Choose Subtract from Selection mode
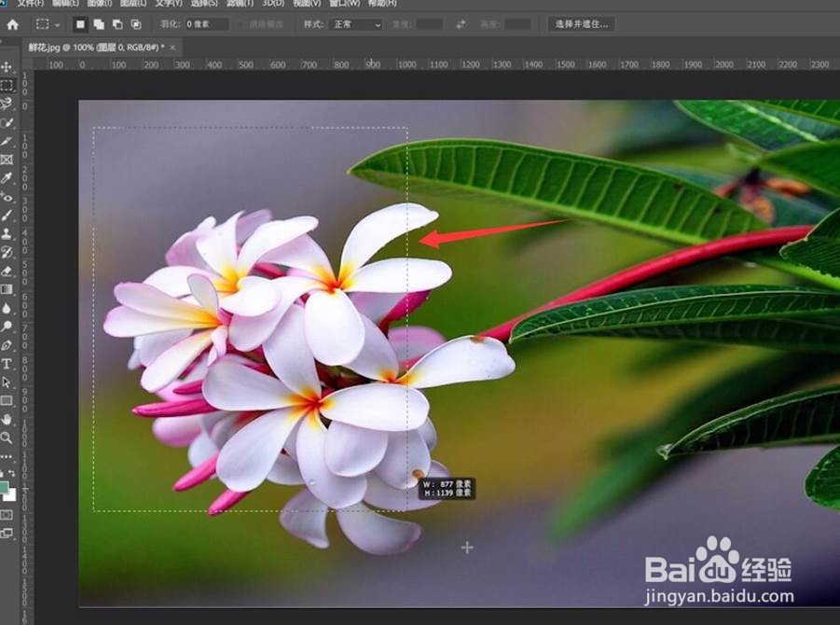This screenshot has width=840, height=625. (117, 24)
